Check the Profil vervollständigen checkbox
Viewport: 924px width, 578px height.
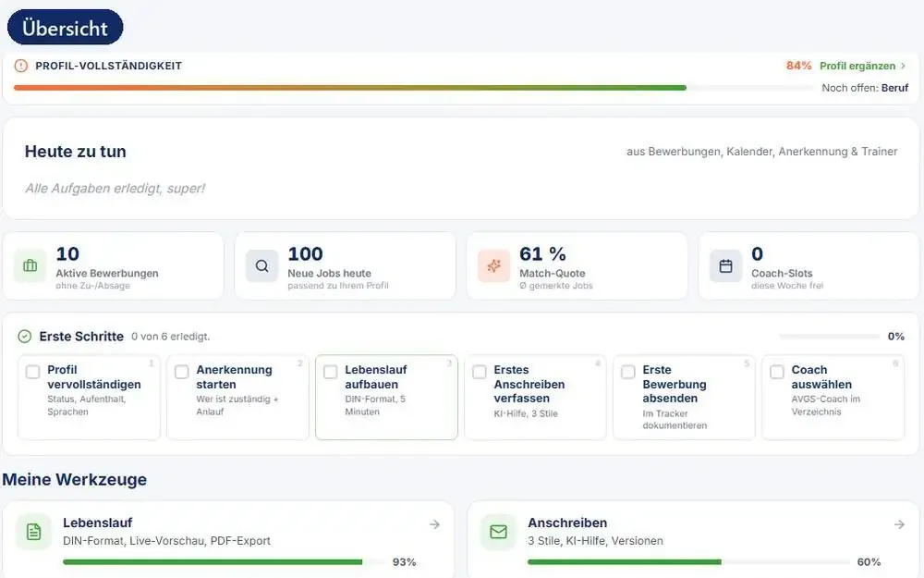(x=33, y=372)
